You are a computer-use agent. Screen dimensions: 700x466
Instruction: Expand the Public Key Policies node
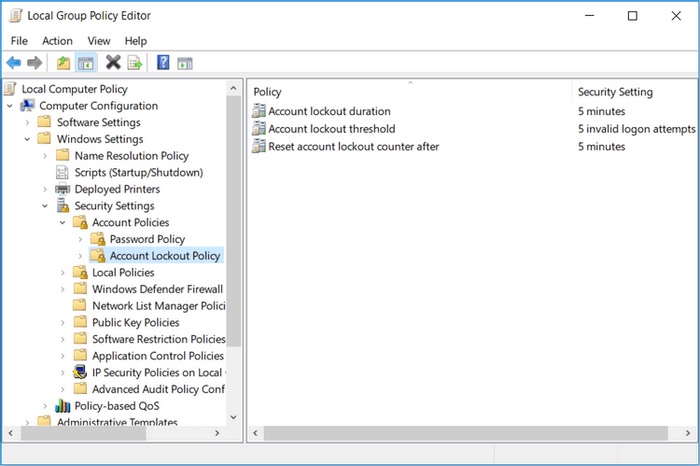62,322
